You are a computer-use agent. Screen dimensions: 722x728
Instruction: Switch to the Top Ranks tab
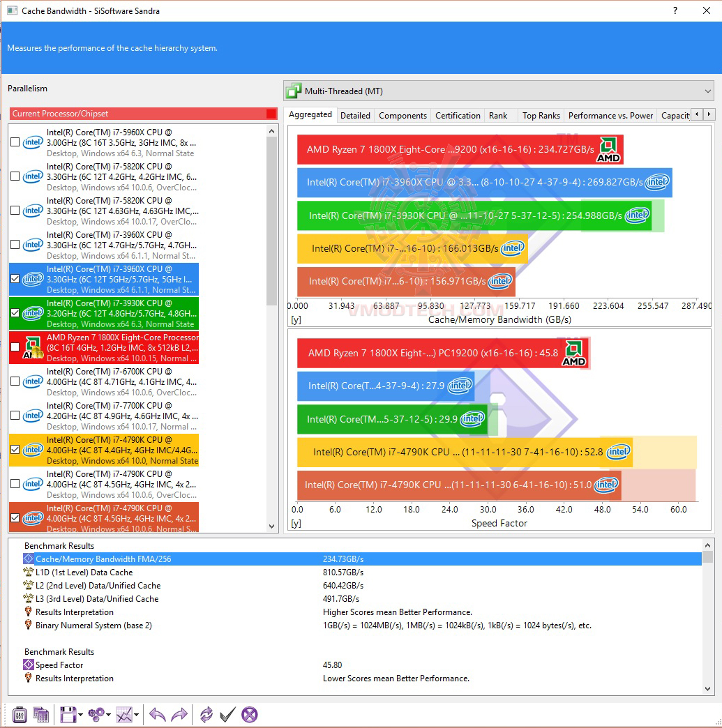click(x=541, y=116)
